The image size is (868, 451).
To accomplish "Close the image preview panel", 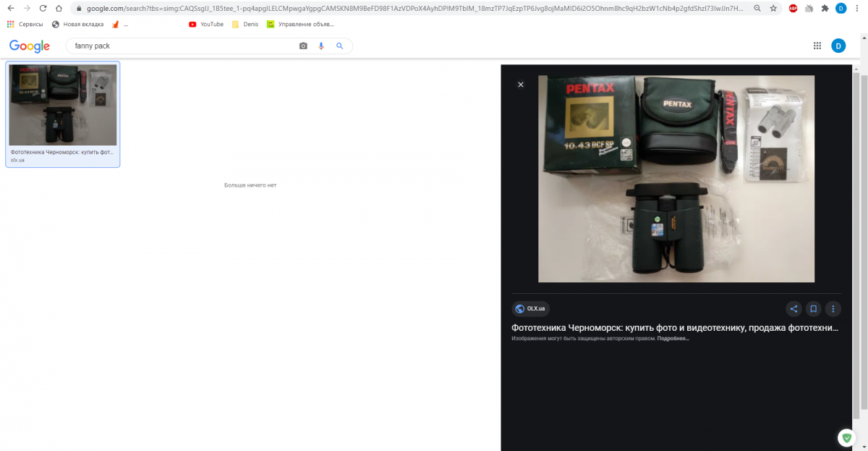I will click(x=520, y=85).
